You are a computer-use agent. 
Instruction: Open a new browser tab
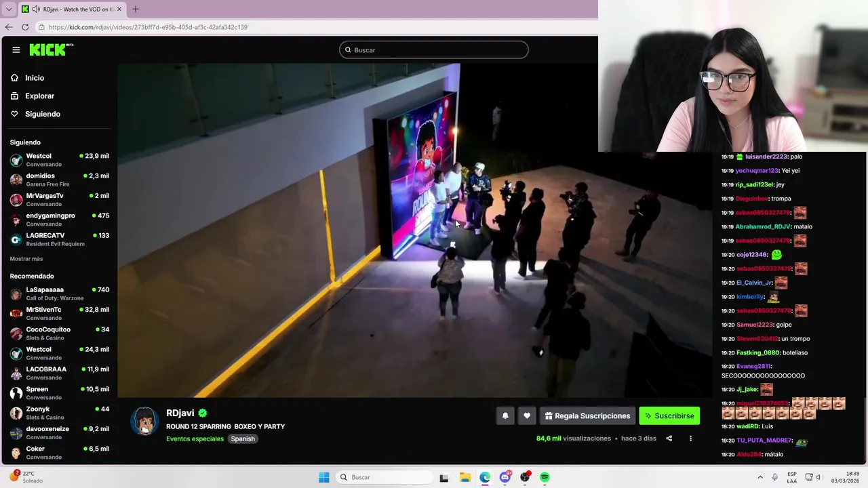coord(135,9)
